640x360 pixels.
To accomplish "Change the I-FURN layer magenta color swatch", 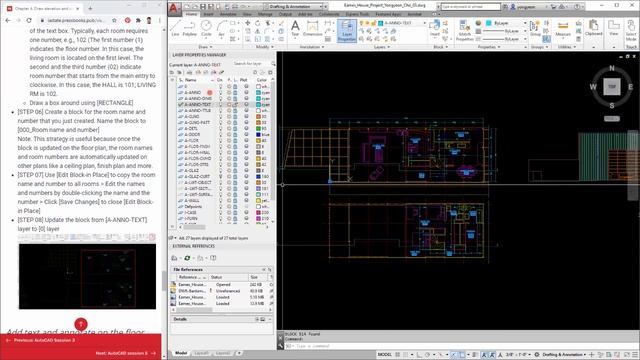I will (x=258, y=218).
